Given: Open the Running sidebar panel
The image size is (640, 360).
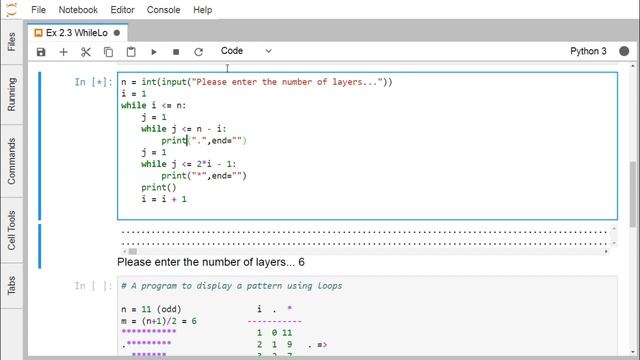Looking at the screenshot, I should [x=11, y=94].
